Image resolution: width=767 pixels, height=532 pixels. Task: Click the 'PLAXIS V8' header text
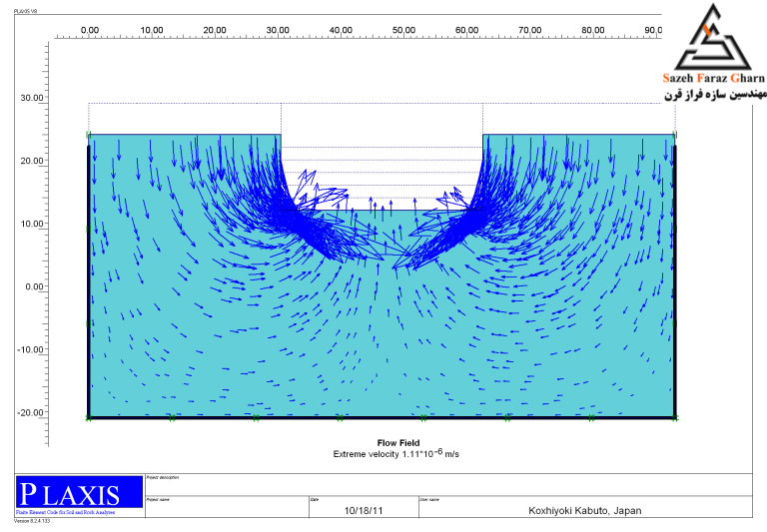tap(25, 11)
